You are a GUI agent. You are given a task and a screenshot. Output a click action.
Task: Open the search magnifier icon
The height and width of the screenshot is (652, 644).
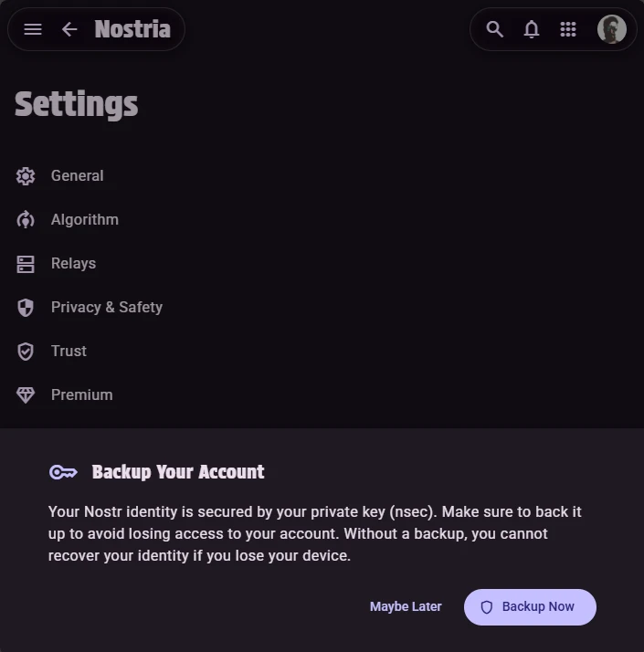point(495,29)
